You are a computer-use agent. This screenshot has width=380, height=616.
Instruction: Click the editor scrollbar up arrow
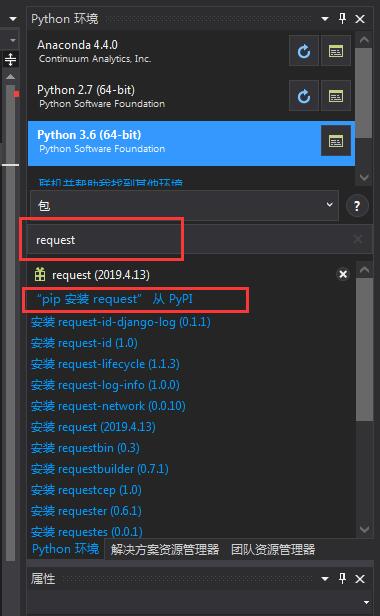(11, 77)
